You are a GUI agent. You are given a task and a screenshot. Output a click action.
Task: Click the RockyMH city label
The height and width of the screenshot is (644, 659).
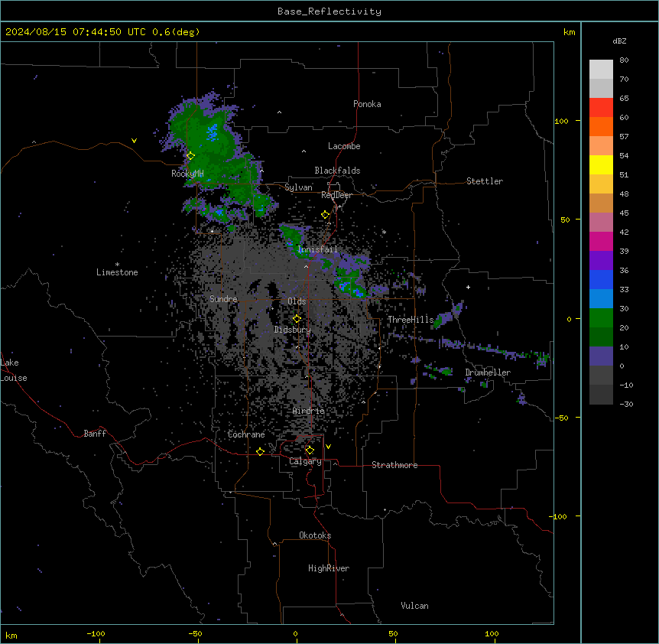click(187, 173)
